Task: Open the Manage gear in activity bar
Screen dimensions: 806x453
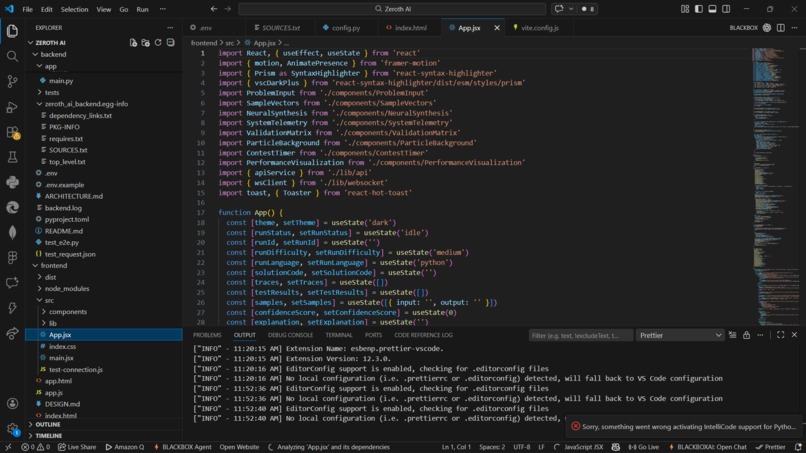Action: pyautogui.click(x=12, y=428)
